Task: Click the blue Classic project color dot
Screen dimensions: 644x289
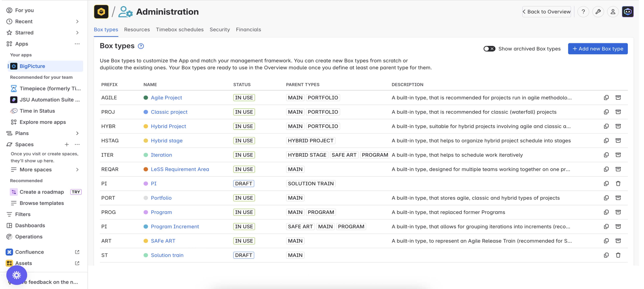Action: pyautogui.click(x=146, y=112)
